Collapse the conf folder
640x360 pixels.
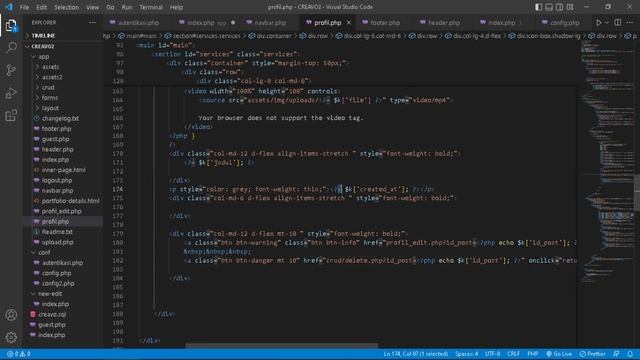coord(44,253)
